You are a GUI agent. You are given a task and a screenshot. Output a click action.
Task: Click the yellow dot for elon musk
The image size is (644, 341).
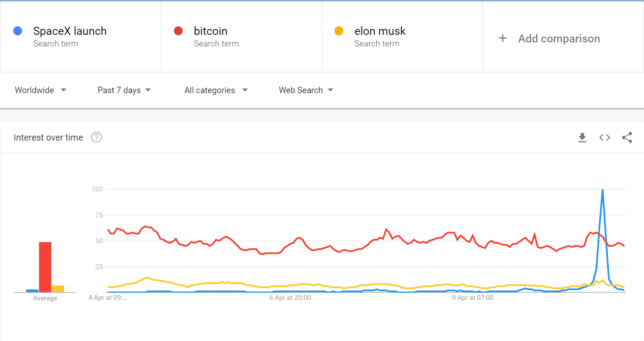pos(339,31)
